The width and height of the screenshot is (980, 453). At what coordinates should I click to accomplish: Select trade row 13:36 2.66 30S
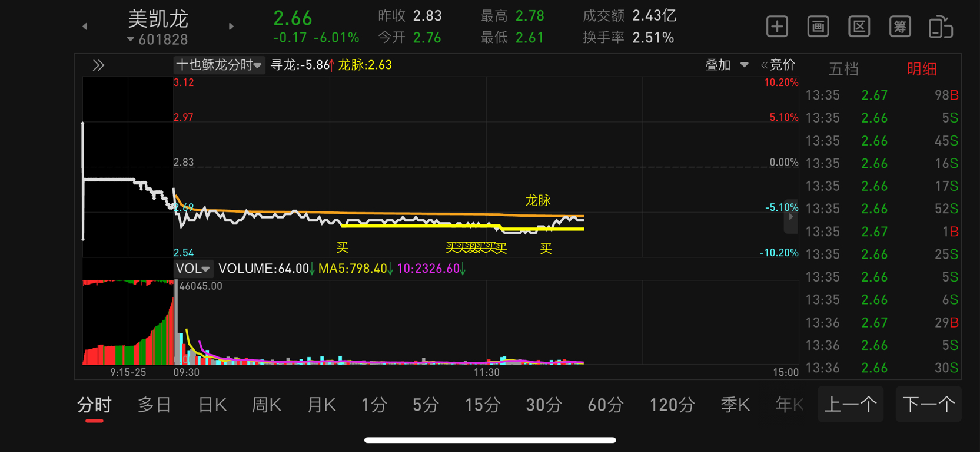point(882,368)
